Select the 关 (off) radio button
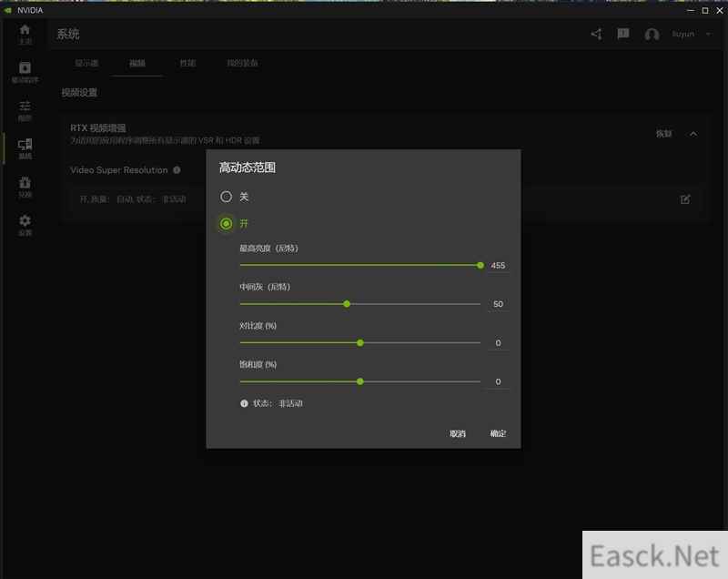 coord(226,197)
